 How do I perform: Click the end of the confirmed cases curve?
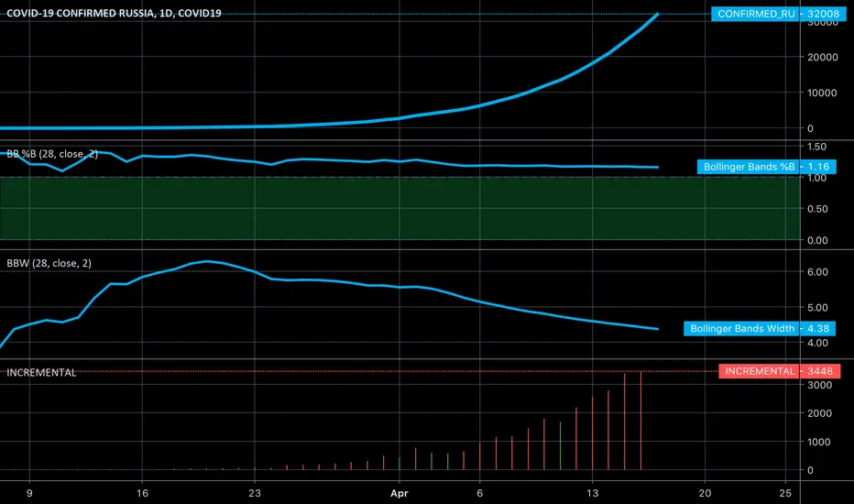tap(658, 14)
